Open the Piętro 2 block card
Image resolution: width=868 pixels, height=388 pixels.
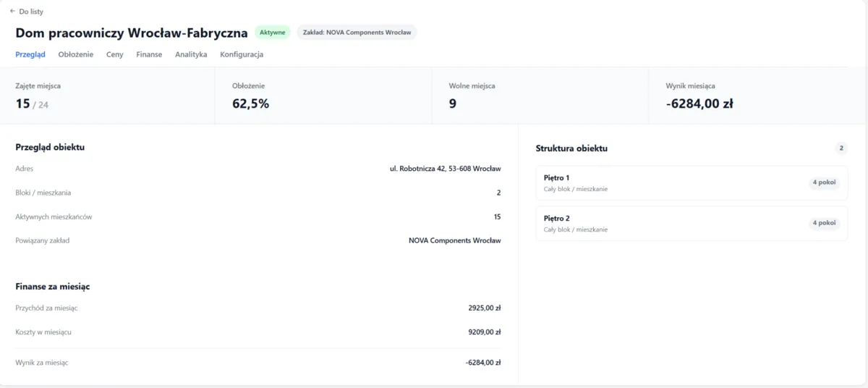click(692, 223)
